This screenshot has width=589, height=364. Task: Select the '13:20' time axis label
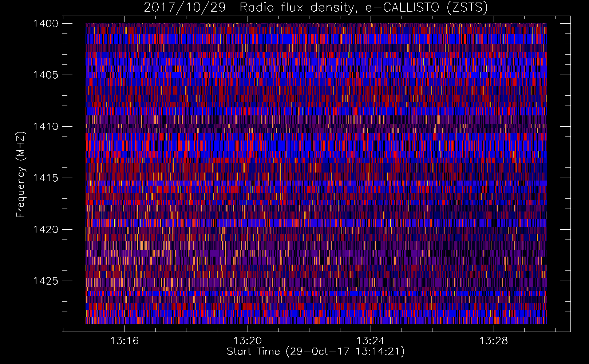(x=248, y=341)
